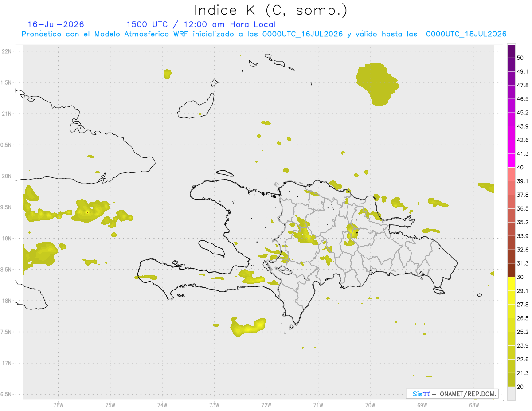Click the color scale value "31.3"
This screenshot has height=411, width=532.
coord(523,263)
